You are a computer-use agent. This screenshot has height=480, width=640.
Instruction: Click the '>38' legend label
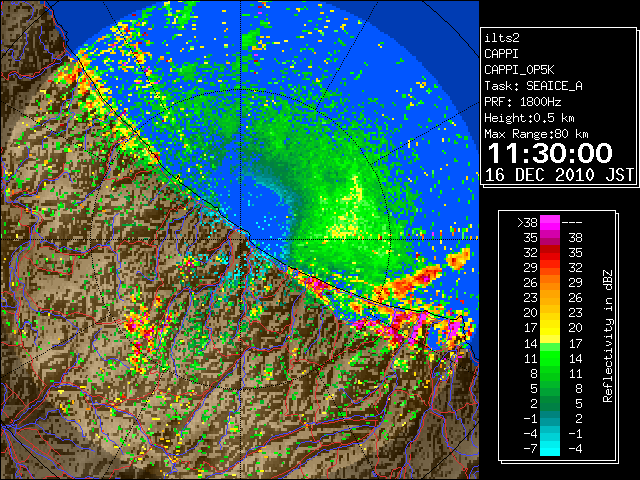click(x=527, y=222)
